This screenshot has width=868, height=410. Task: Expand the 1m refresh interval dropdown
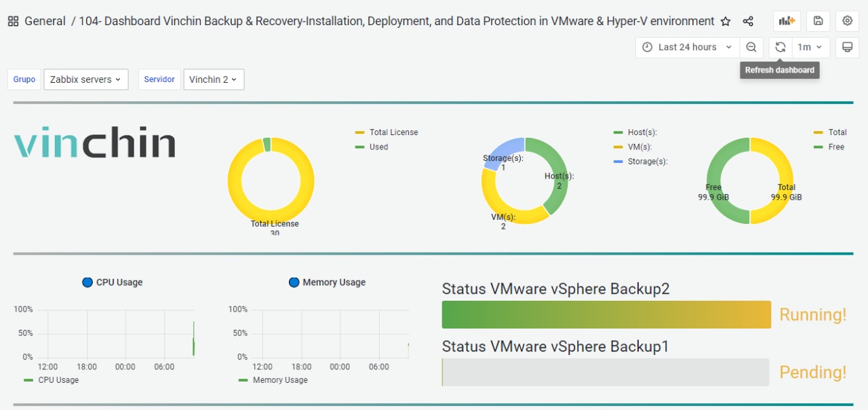pyautogui.click(x=810, y=47)
